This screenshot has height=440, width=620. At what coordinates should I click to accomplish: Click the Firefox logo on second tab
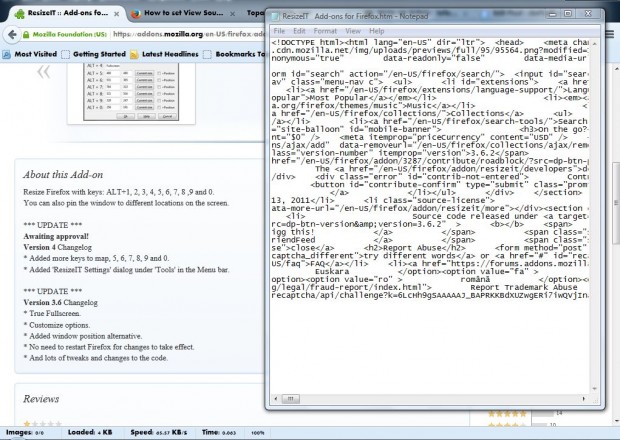pos(136,14)
